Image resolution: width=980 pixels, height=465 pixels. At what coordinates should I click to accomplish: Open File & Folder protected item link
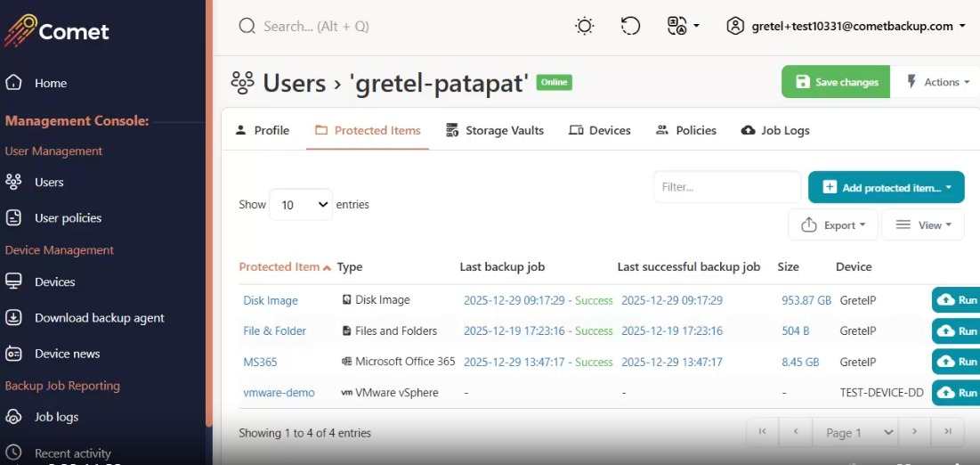pyautogui.click(x=274, y=331)
